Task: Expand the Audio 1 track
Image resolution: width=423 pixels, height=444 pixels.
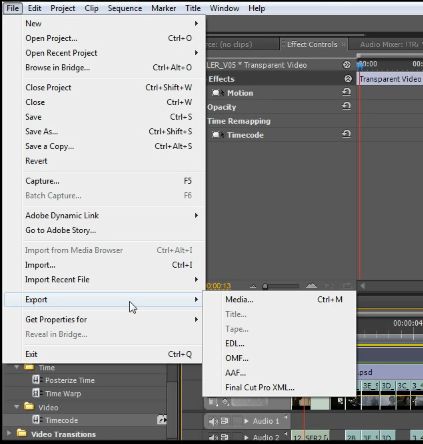Action: coord(246,421)
